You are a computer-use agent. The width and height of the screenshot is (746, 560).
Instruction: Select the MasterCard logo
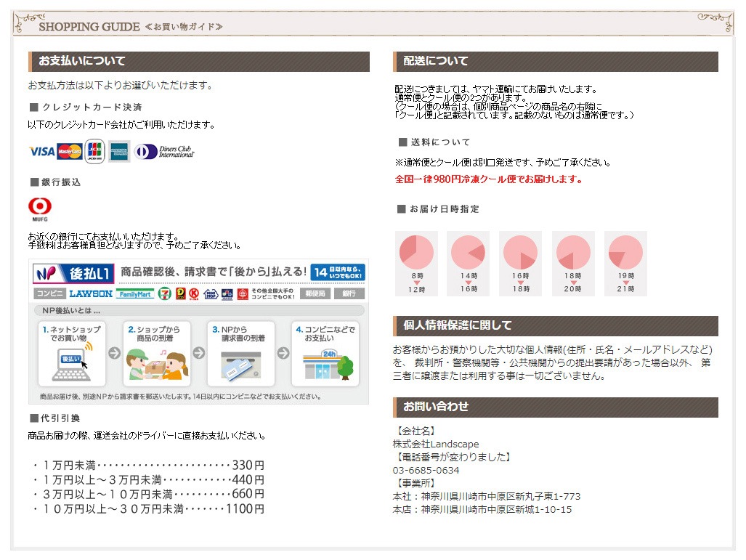[70, 151]
